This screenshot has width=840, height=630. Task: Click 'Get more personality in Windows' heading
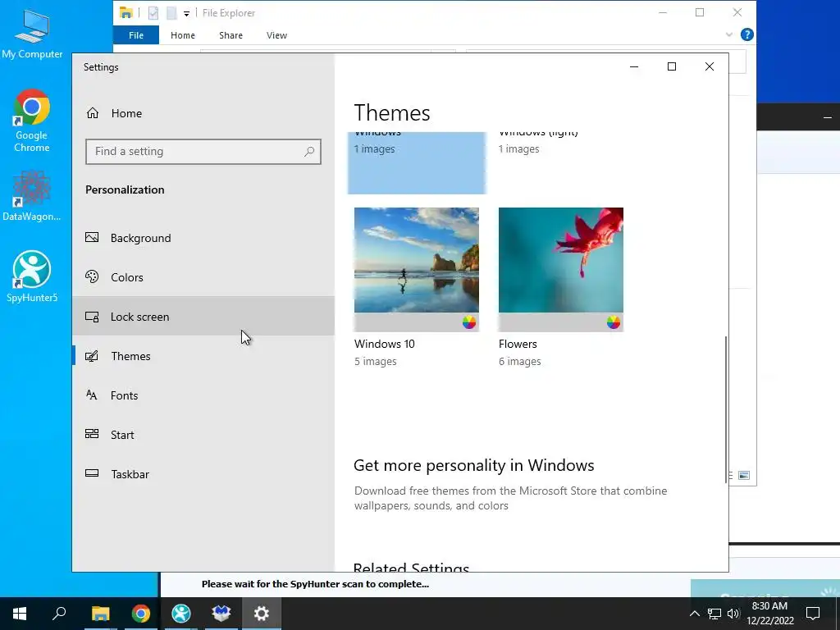(x=474, y=465)
